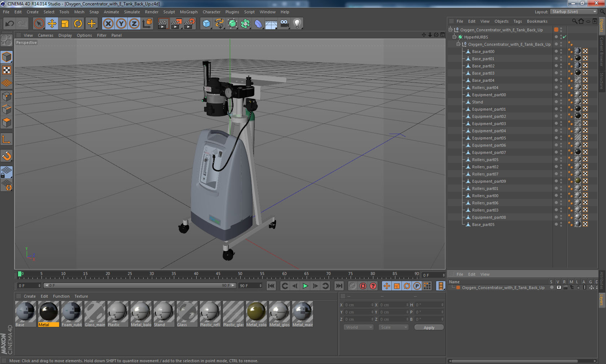
Task: Activate the Rotate tool
Action: coord(78,24)
